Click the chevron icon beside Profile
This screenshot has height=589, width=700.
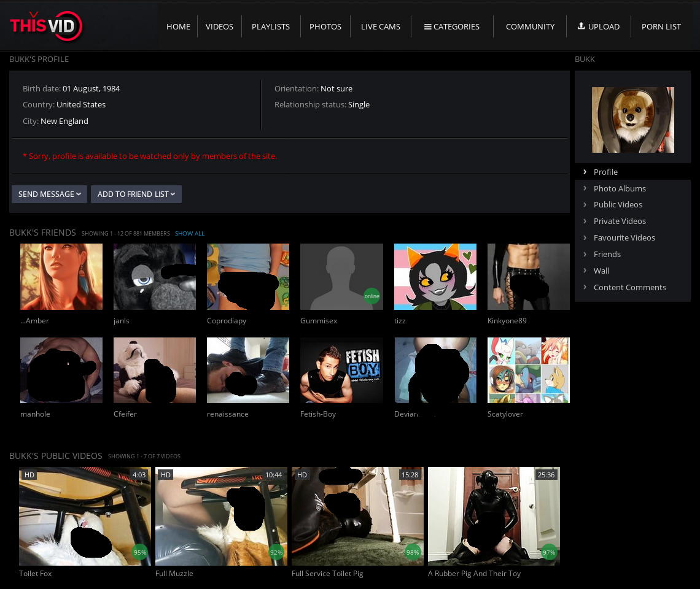click(x=585, y=172)
